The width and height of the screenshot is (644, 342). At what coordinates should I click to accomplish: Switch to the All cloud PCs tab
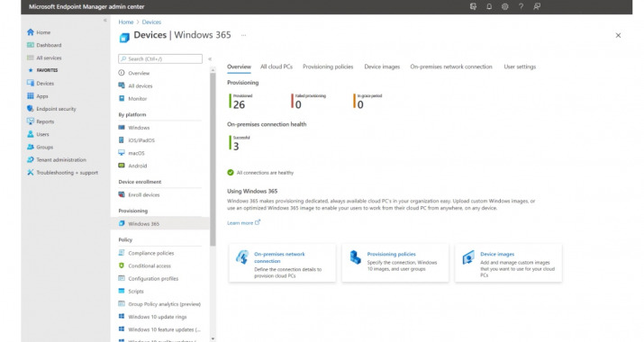click(277, 67)
